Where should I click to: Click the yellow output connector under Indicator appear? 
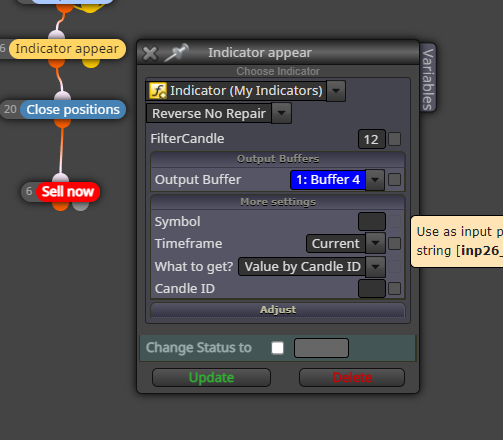pos(91,63)
